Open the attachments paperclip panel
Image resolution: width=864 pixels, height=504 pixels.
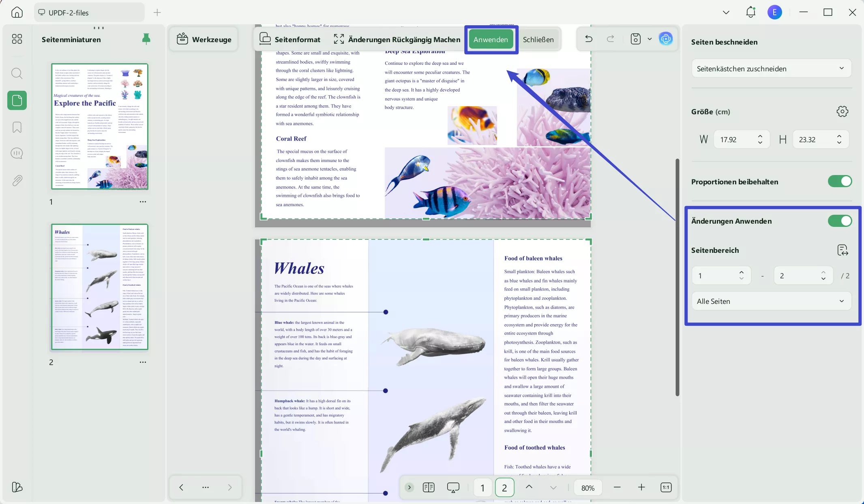point(17,180)
